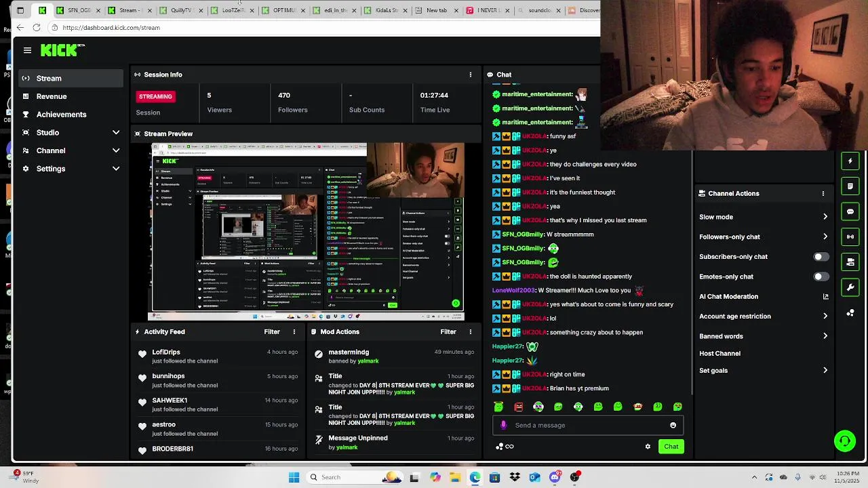
Task: Click the browser refresh button
Action: [37, 28]
